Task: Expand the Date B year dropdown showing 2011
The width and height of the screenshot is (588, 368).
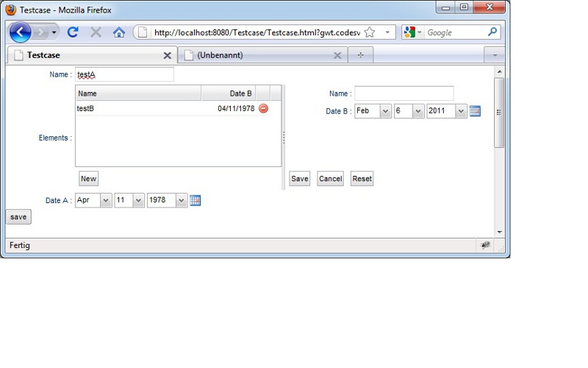Action: 460,111
